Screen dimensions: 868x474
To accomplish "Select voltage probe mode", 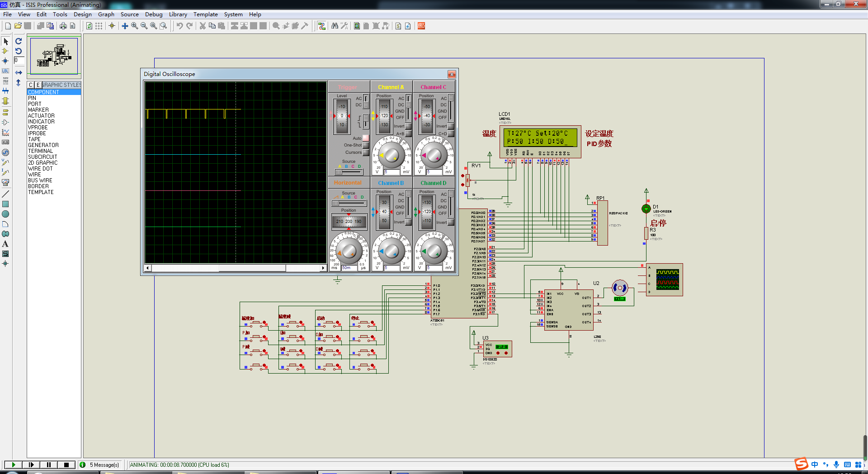I will click(5, 162).
